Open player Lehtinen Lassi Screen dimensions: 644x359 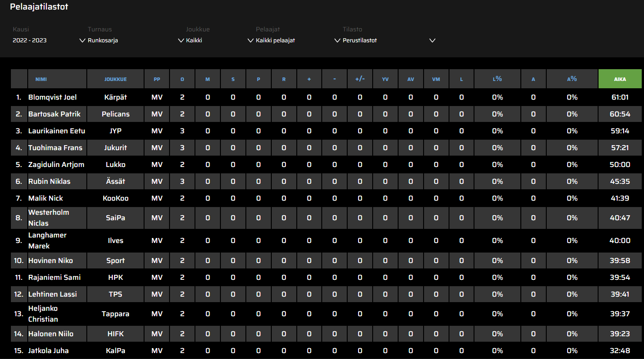53,294
